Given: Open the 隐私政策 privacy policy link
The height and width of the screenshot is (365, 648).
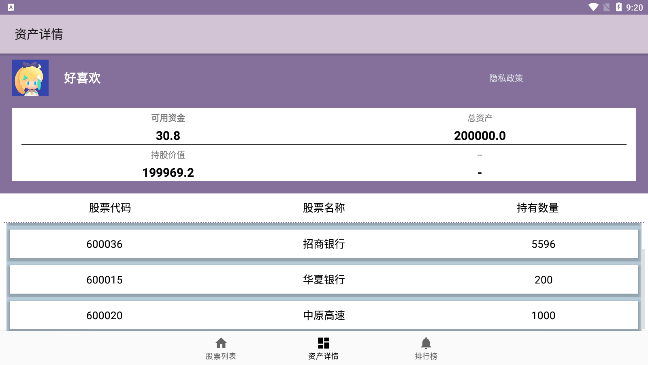Looking at the screenshot, I should coord(506,78).
